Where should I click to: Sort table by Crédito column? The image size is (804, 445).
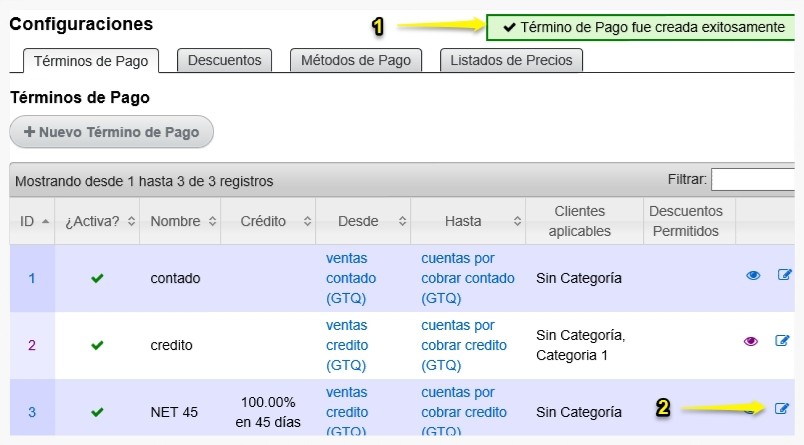point(268,221)
